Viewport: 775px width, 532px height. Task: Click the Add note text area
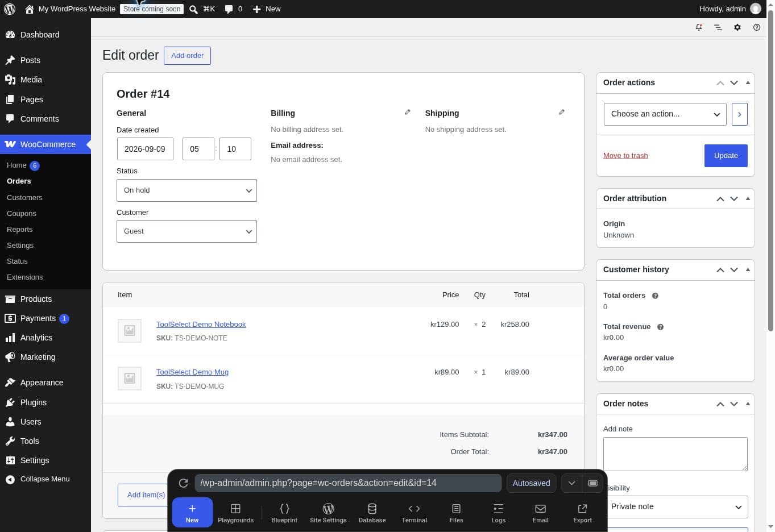(675, 454)
